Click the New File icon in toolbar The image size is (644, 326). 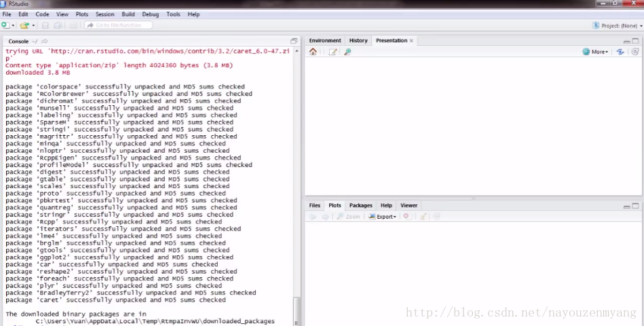5,26
